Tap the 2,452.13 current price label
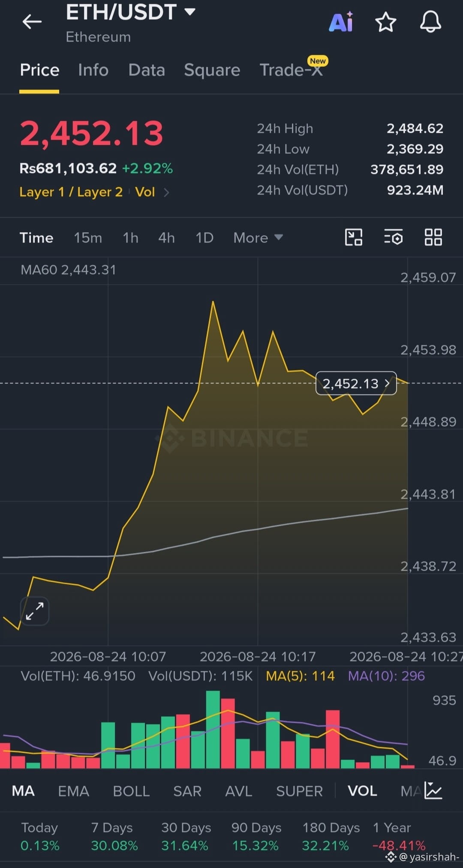Viewport: 463px width, 868px height. click(x=356, y=383)
